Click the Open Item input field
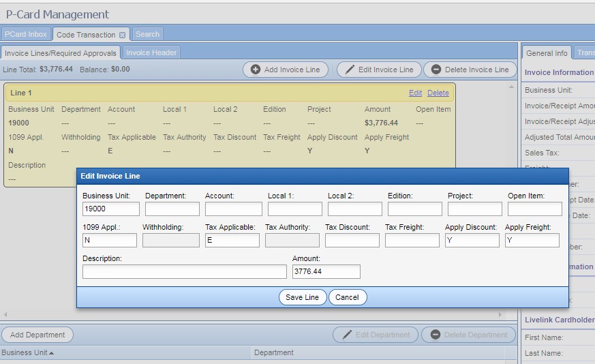This screenshot has height=364, width=595. [534, 209]
